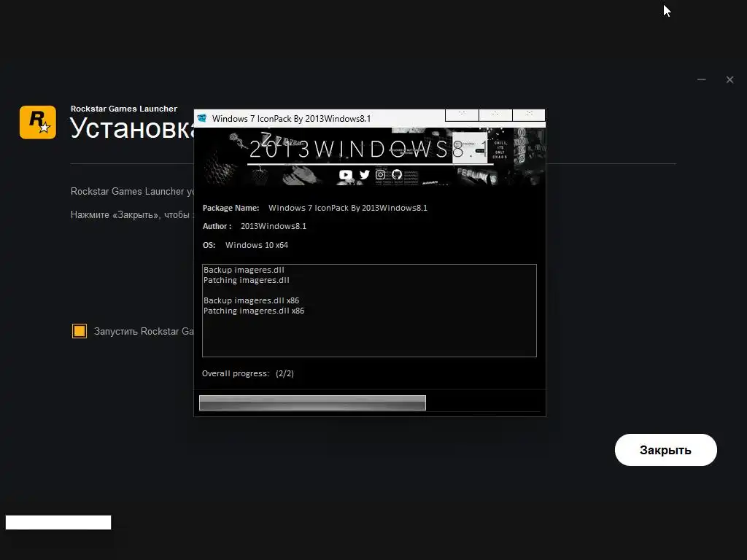Maximize the Windows 7 IconPack window
Screen dimensions: 747x560
tap(495, 114)
